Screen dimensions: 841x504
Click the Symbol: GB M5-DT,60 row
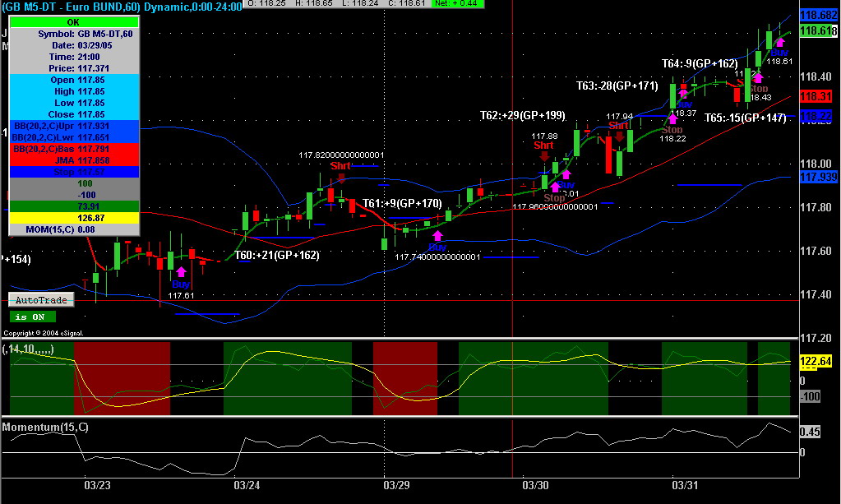74,34
